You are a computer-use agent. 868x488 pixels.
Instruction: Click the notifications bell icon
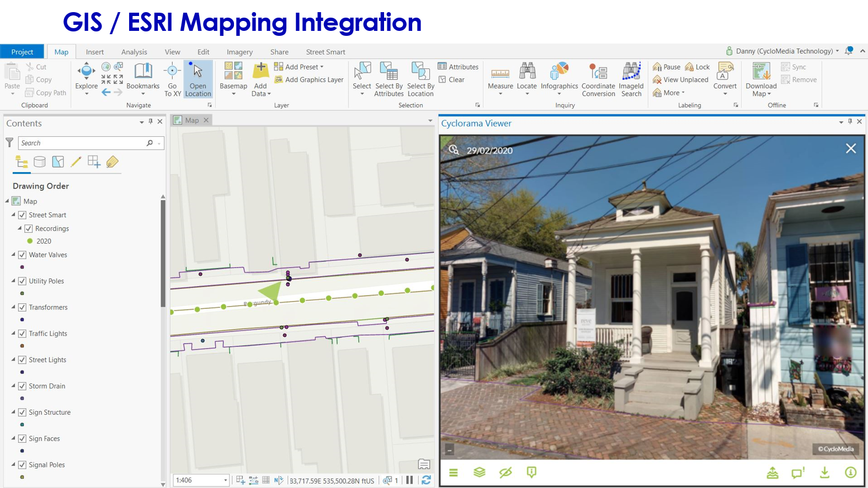tap(849, 51)
